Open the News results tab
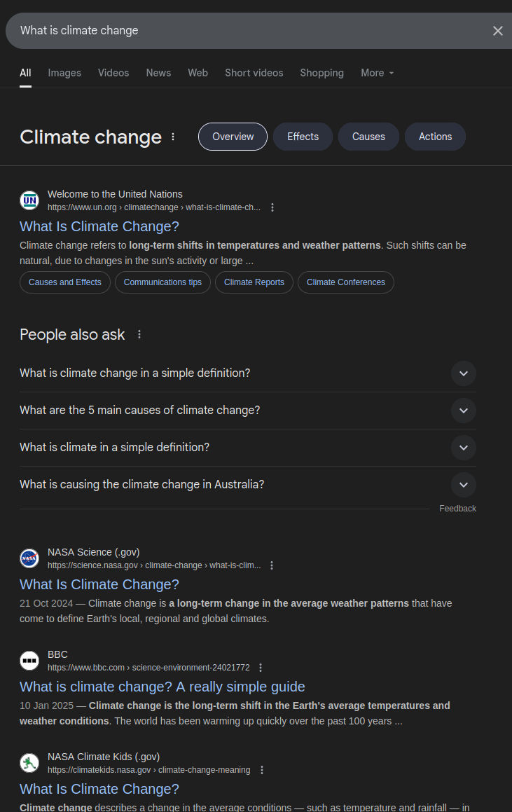Image resolution: width=512 pixels, height=812 pixels. point(158,73)
